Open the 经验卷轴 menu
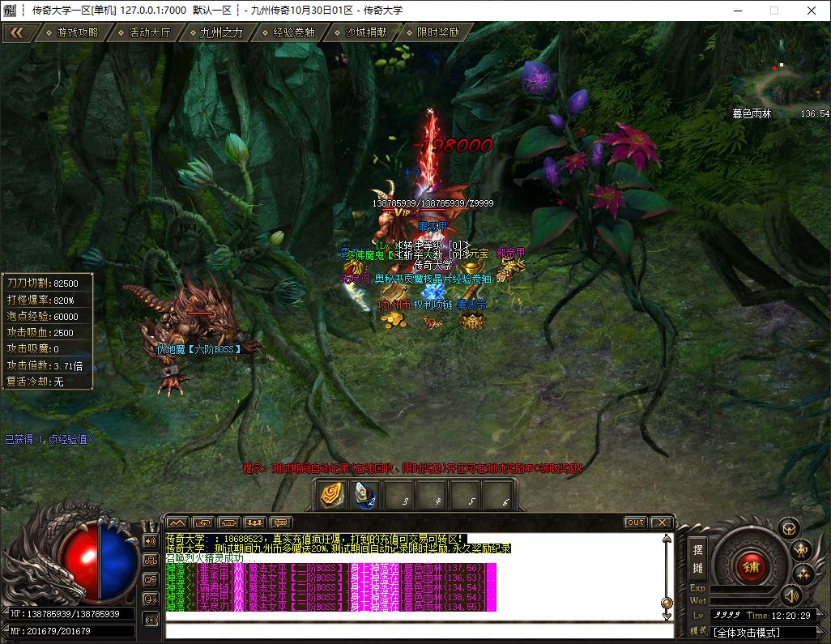The image size is (831, 644). click(288, 33)
